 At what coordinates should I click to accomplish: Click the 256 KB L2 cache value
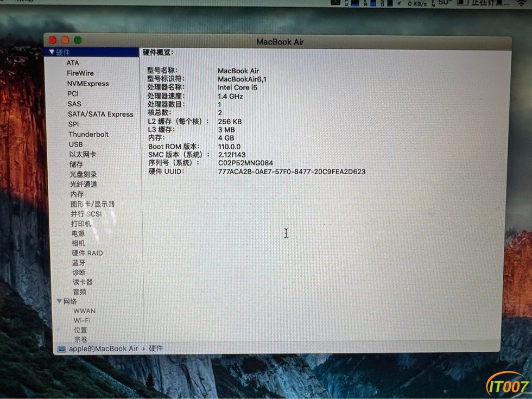tap(230, 122)
